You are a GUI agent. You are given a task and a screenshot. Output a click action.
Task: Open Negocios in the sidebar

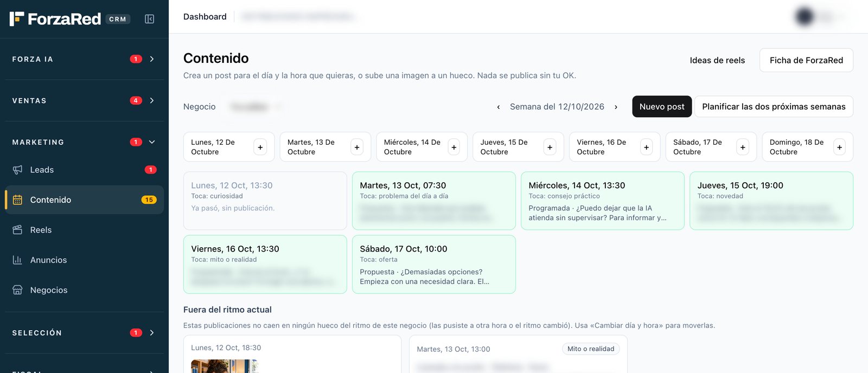[x=84, y=290]
